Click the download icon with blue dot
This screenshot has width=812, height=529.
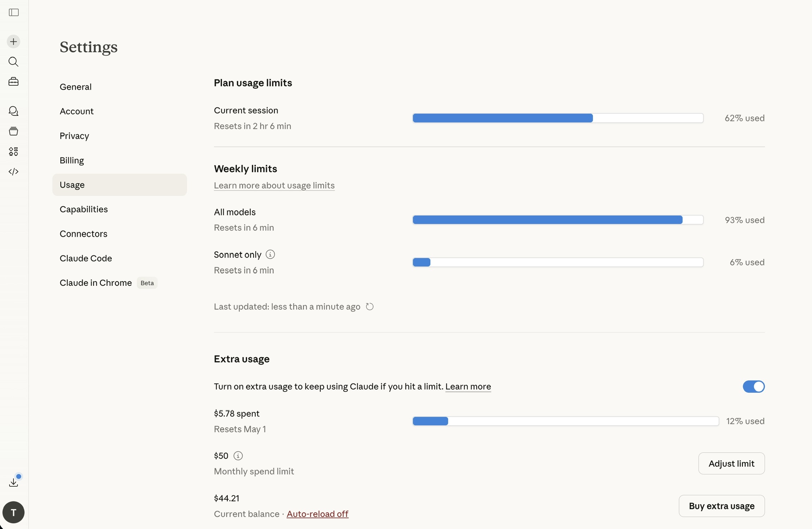click(x=14, y=482)
